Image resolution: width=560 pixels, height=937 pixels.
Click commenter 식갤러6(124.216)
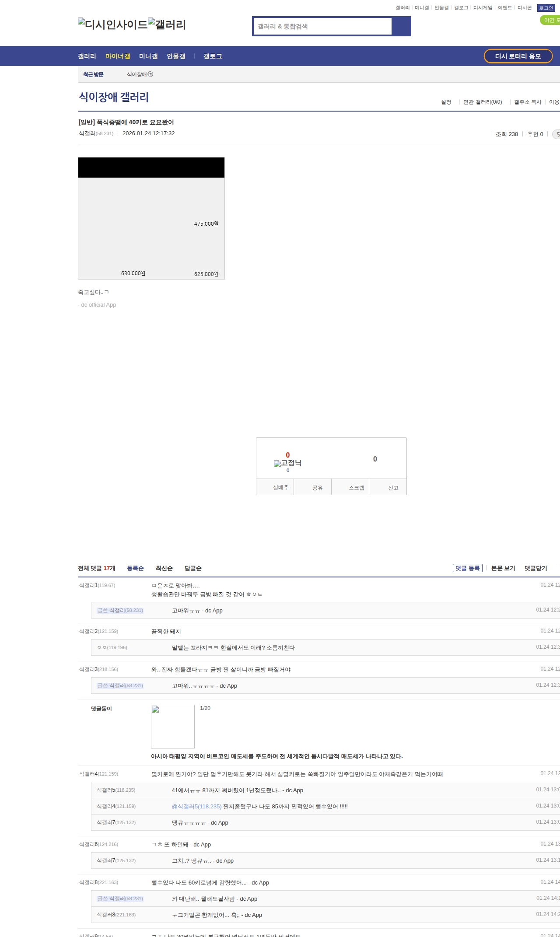coord(98,844)
